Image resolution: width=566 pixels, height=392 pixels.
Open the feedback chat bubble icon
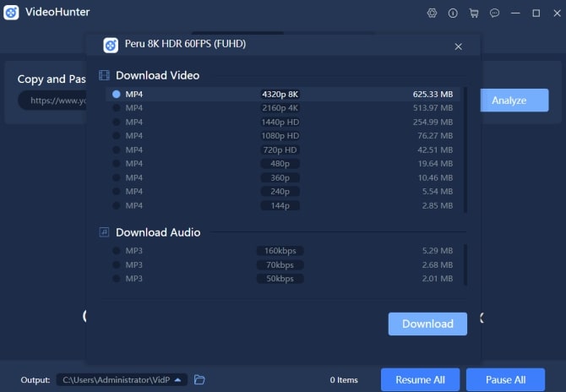(494, 14)
